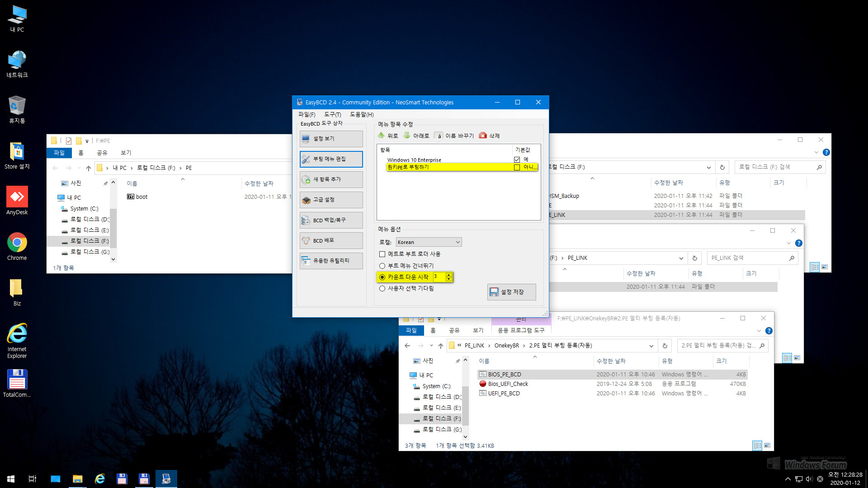This screenshot has height=488, width=868.
Task: Open 휴지통 recycle bin icon
Action: coord(17,110)
